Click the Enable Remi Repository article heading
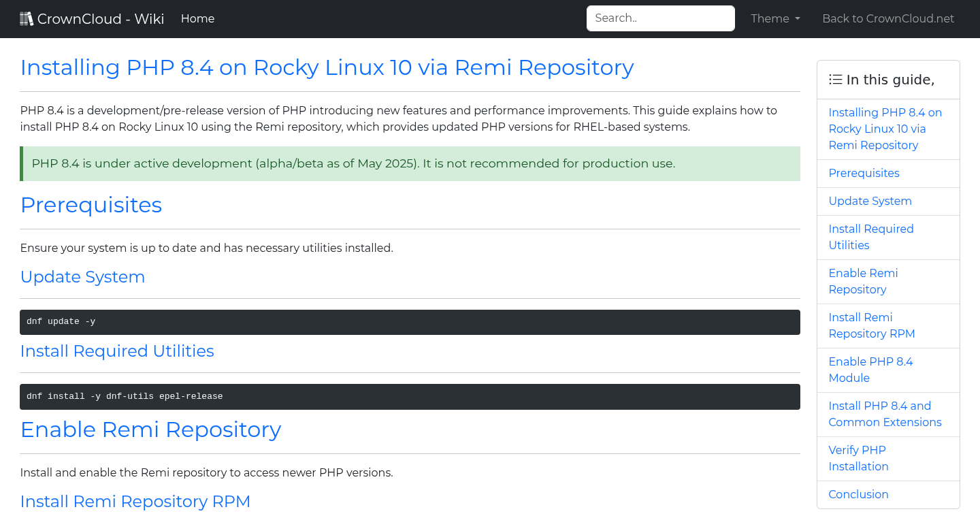The width and height of the screenshot is (980, 518). point(150,430)
